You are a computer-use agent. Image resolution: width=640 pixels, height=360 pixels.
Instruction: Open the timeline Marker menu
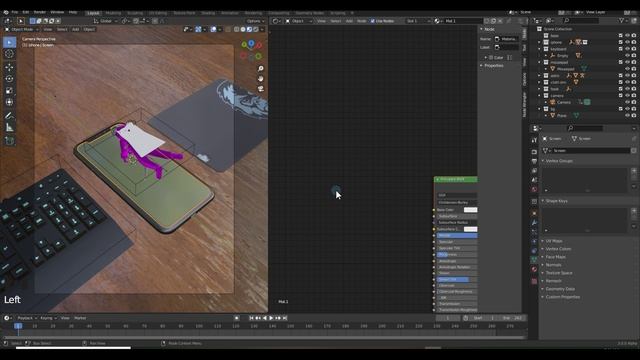click(80, 318)
